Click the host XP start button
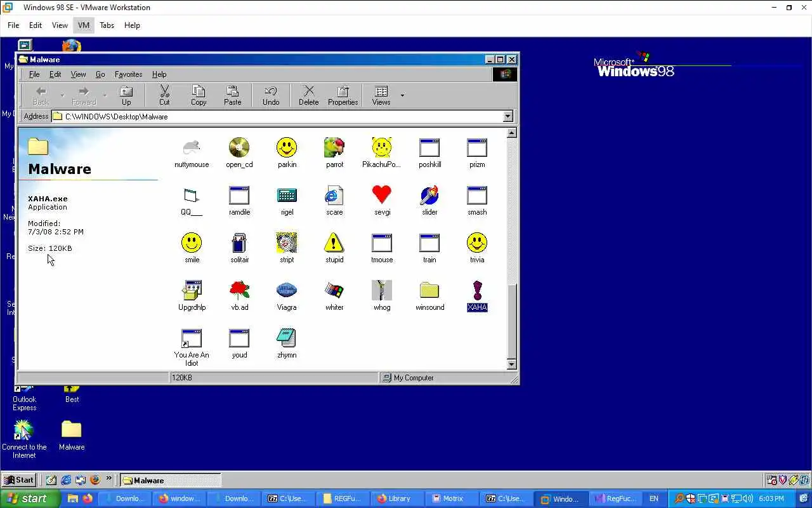This screenshot has width=812, height=508. (30, 498)
